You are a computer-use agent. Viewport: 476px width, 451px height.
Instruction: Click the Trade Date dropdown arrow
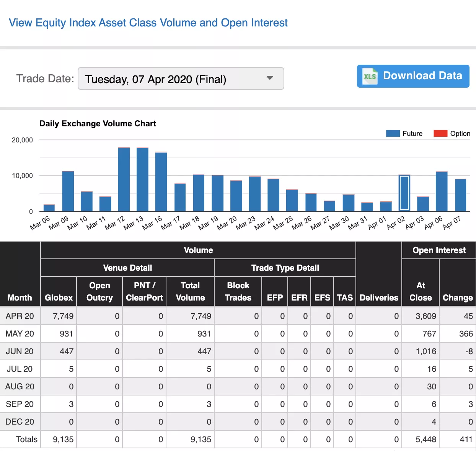point(270,78)
